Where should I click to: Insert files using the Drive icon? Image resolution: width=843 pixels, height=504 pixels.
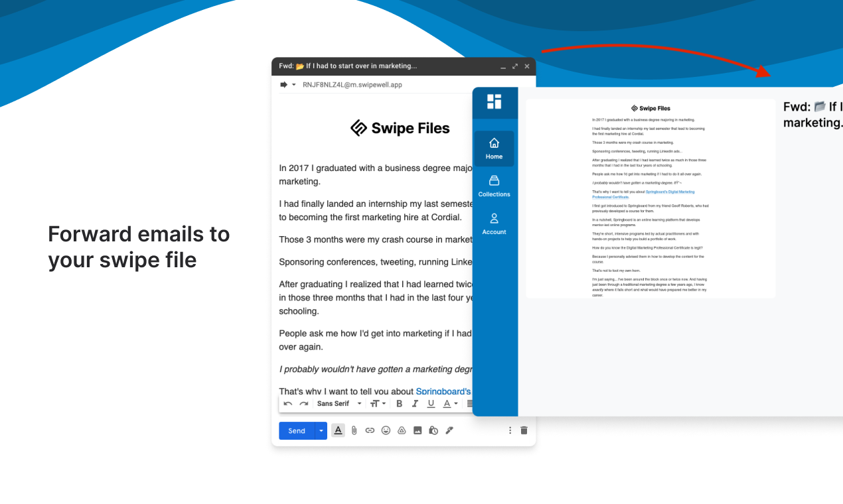402,430
